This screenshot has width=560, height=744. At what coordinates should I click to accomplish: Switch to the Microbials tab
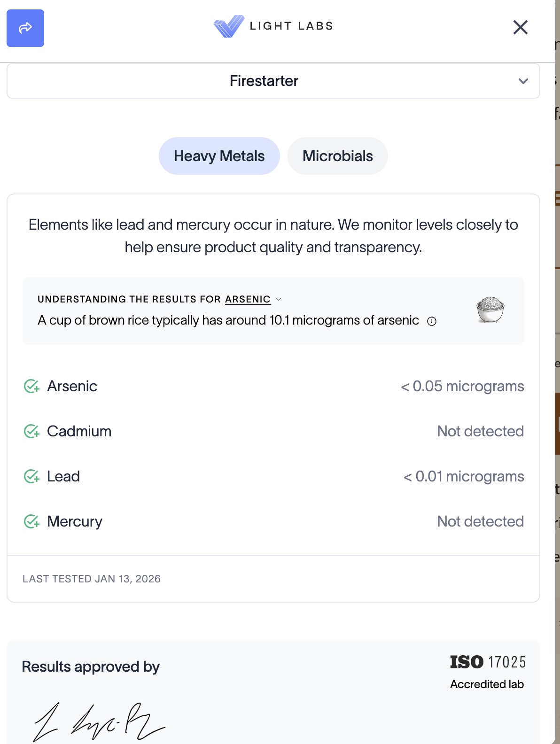click(x=337, y=156)
